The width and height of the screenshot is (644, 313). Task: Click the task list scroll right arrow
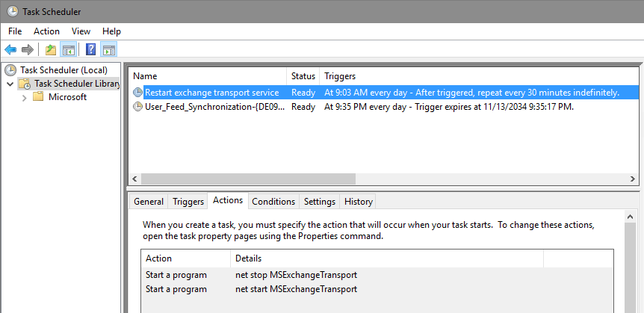tap(633, 179)
